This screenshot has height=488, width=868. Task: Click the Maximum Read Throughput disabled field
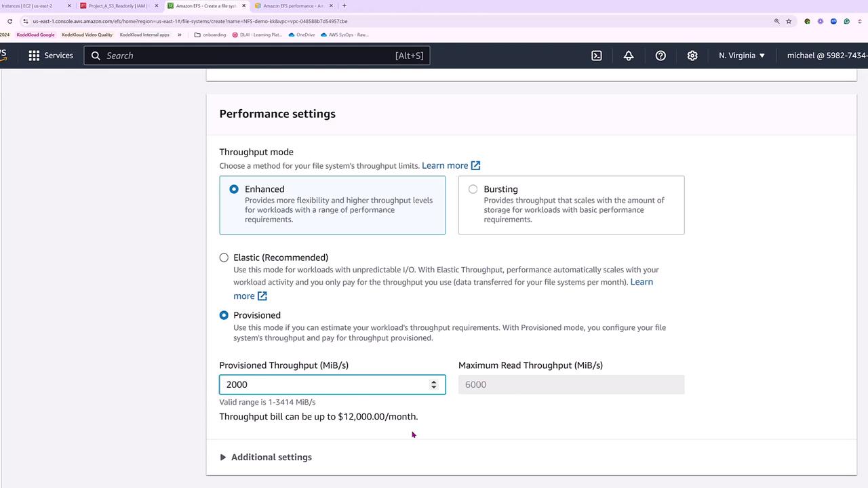coord(571,384)
